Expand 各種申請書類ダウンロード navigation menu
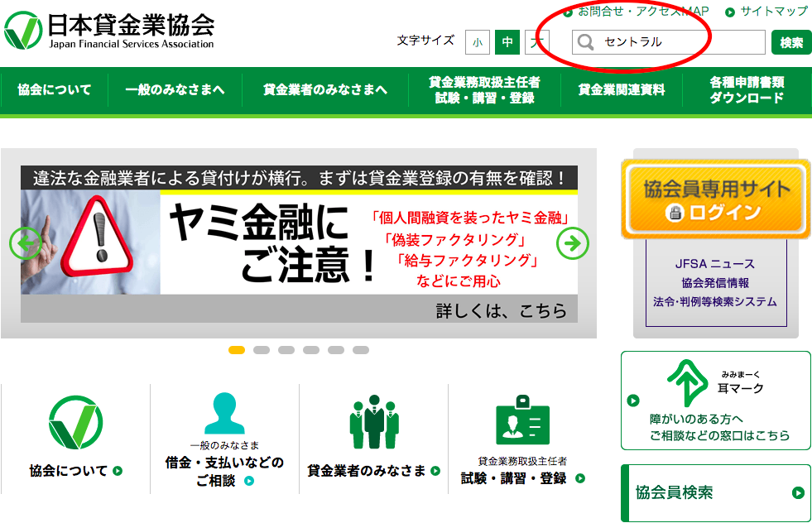 point(747,90)
